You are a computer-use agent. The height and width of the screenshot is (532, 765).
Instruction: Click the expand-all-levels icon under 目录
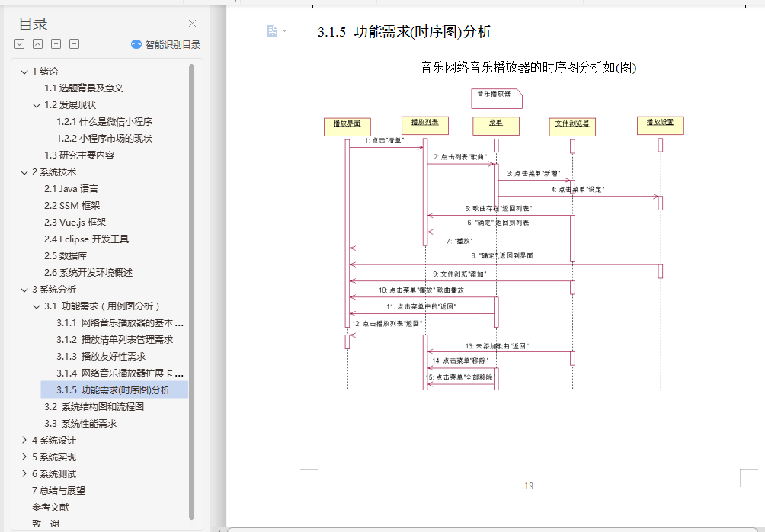(20, 44)
